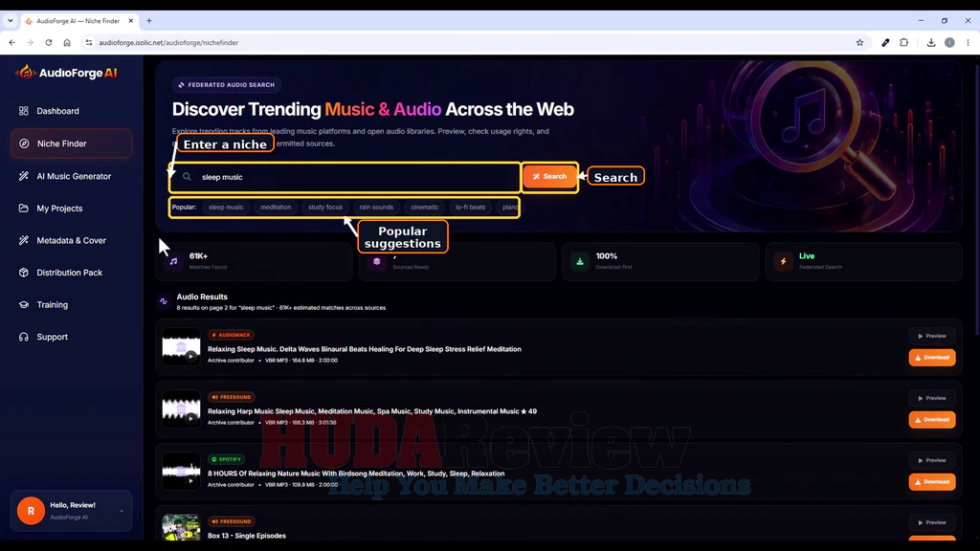The width and height of the screenshot is (980, 551).
Task: Preview the 8 HOURS Relaxing Nature Music track
Action: [x=932, y=460]
